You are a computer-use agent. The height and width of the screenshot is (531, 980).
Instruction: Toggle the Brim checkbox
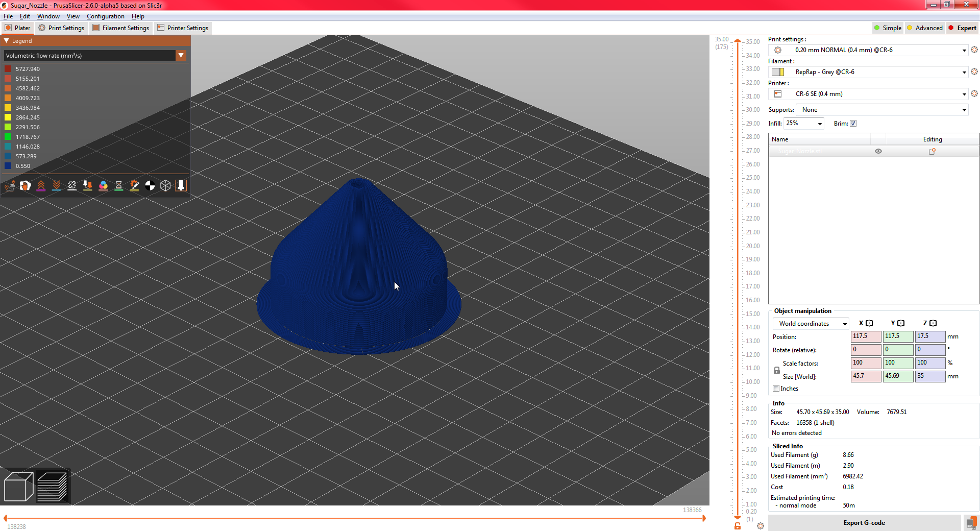click(x=853, y=124)
